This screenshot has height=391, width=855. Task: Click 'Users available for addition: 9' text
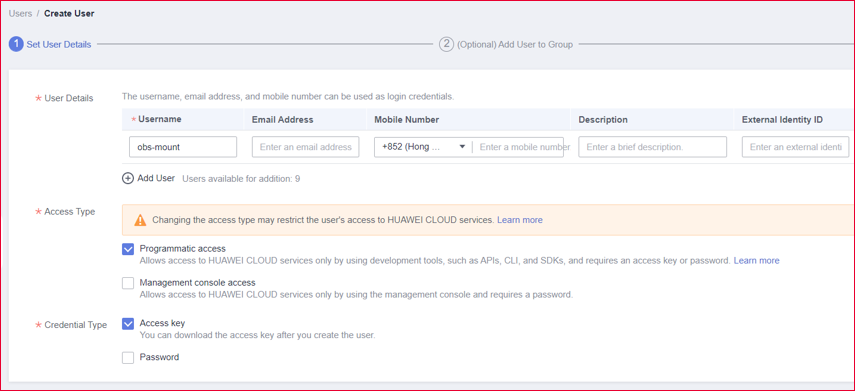241,178
